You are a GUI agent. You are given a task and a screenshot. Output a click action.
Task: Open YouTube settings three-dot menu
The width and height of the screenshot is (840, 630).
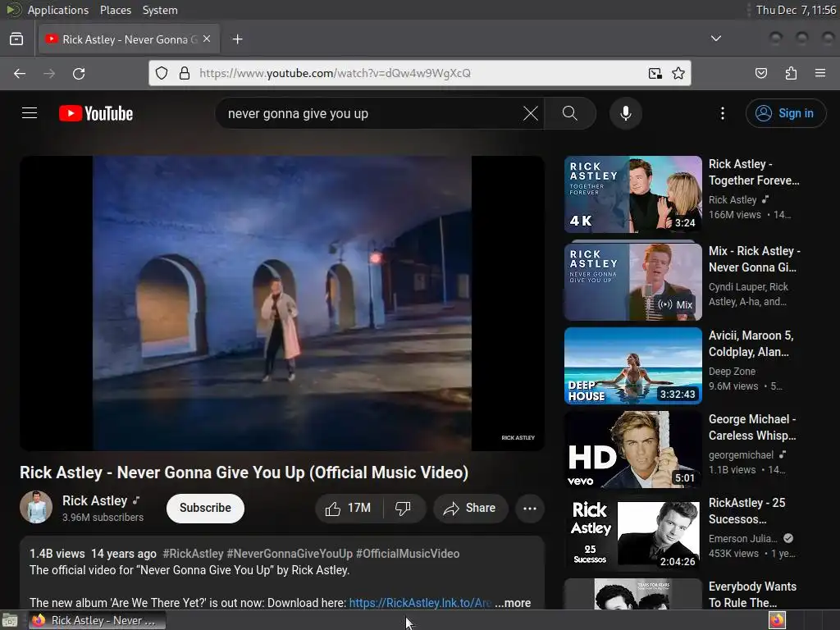[722, 113]
